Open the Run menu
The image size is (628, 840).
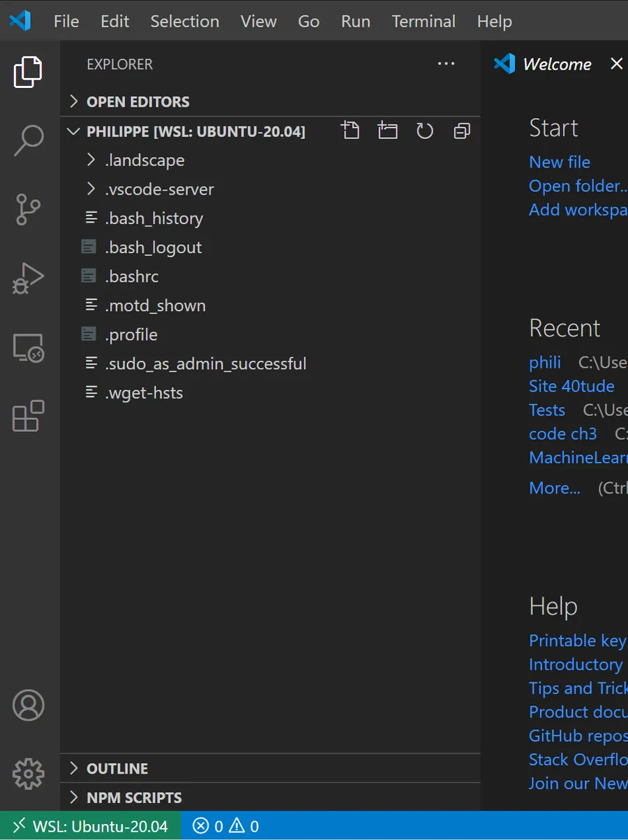click(x=356, y=22)
